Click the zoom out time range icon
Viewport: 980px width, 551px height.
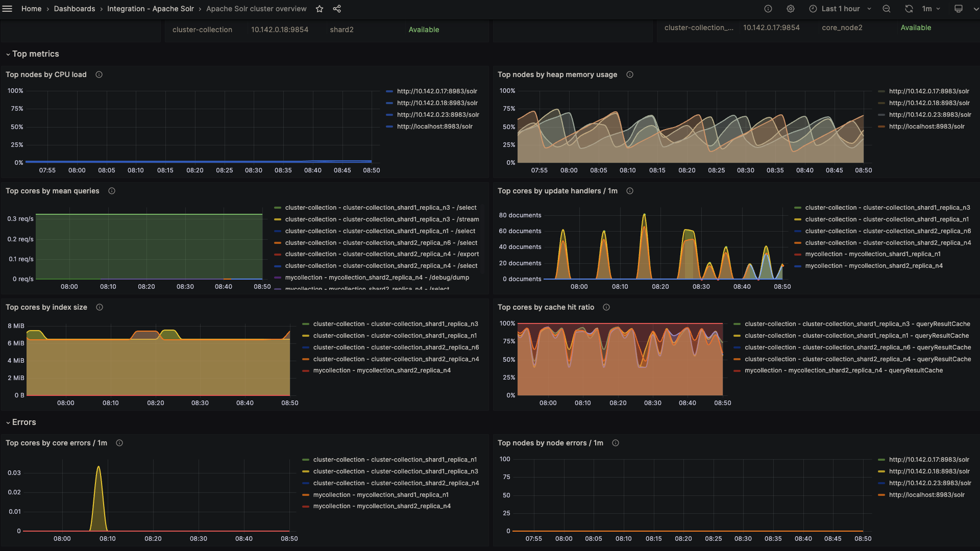[887, 9]
